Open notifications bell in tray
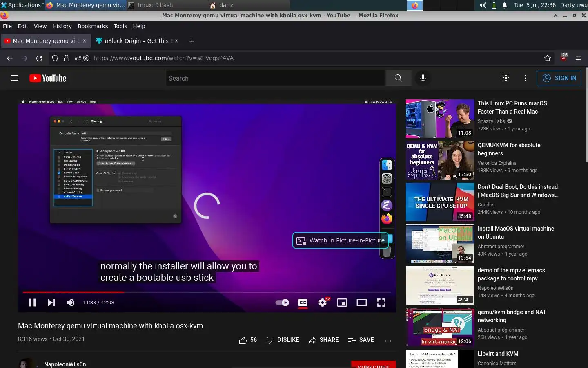Image resolution: width=588 pixels, height=368 pixels. point(505,5)
